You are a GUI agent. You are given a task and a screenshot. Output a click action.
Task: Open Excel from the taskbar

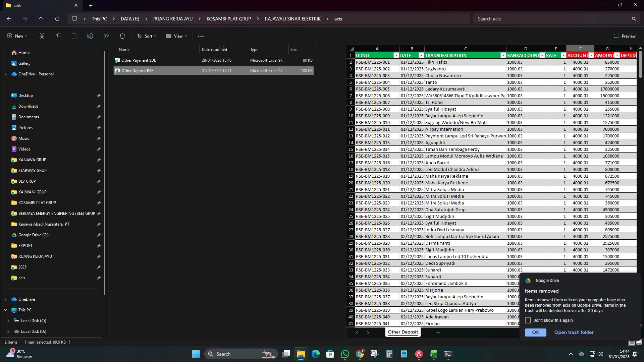pos(433,354)
